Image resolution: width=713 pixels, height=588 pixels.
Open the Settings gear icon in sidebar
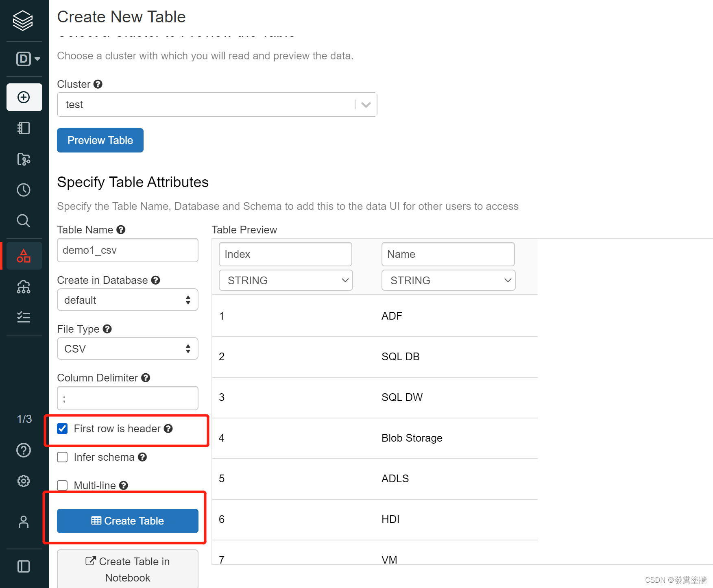tap(24, 481)
